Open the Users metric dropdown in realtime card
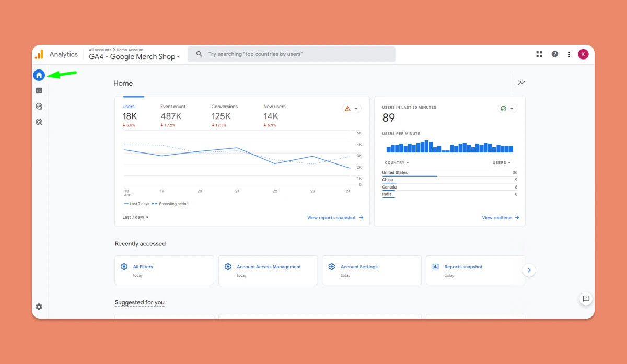Image resolution: width=627 pixels, height=364 pixels. 502,162
